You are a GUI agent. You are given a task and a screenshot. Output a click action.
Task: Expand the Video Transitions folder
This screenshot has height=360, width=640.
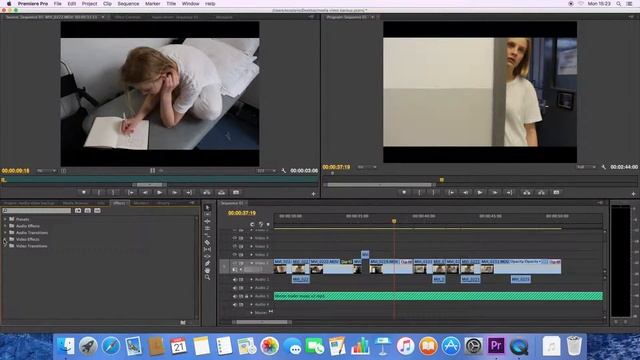coord(5,246)
